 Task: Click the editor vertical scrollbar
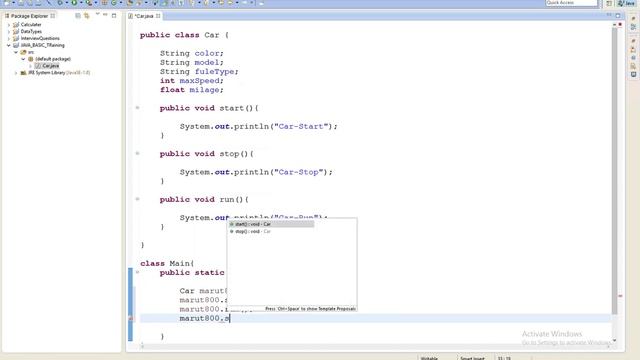point(614,171)
